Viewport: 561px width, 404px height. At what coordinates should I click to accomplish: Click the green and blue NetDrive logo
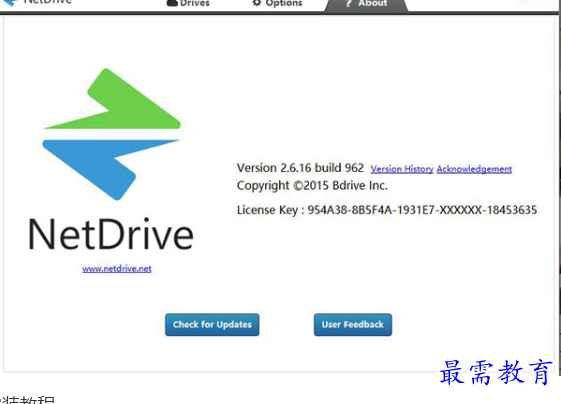(x=112, y=134)
